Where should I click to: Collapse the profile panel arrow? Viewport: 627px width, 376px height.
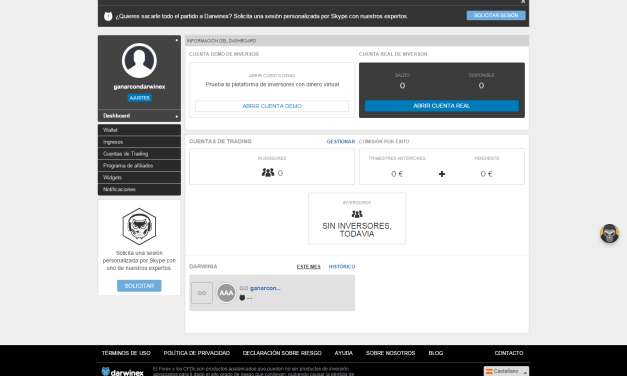point(176,40)
